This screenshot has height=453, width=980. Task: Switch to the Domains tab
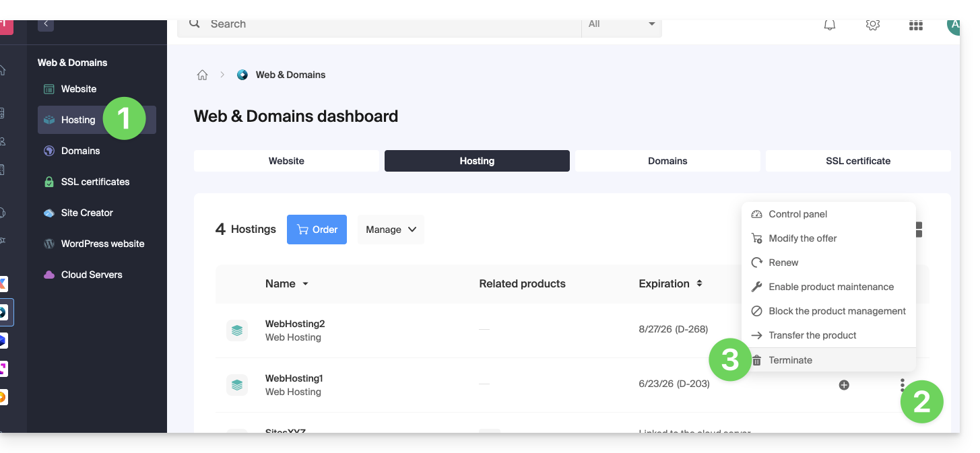click(x=667, y=161)
